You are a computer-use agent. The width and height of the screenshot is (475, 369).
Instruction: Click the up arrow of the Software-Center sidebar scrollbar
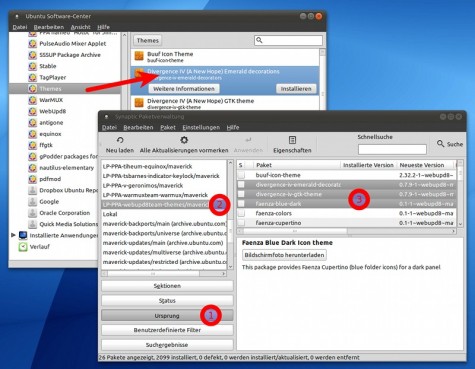(124, 35)
